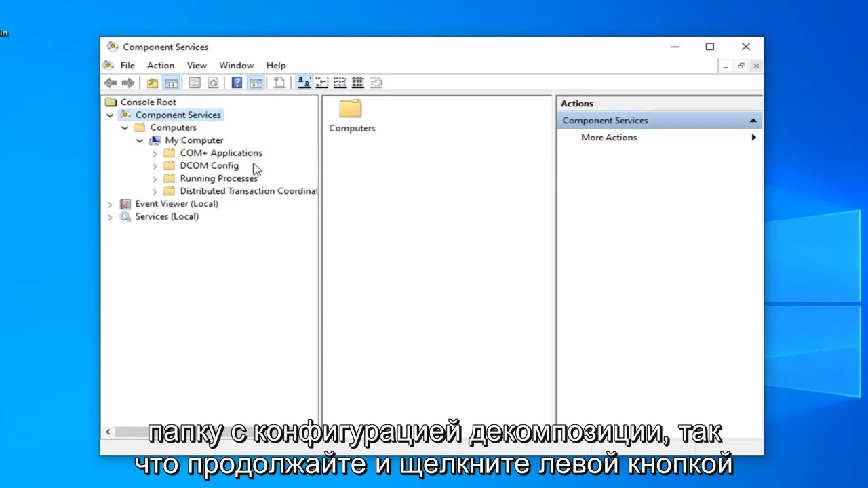Collapse the Component Services node arrow

tap(110, 115)
